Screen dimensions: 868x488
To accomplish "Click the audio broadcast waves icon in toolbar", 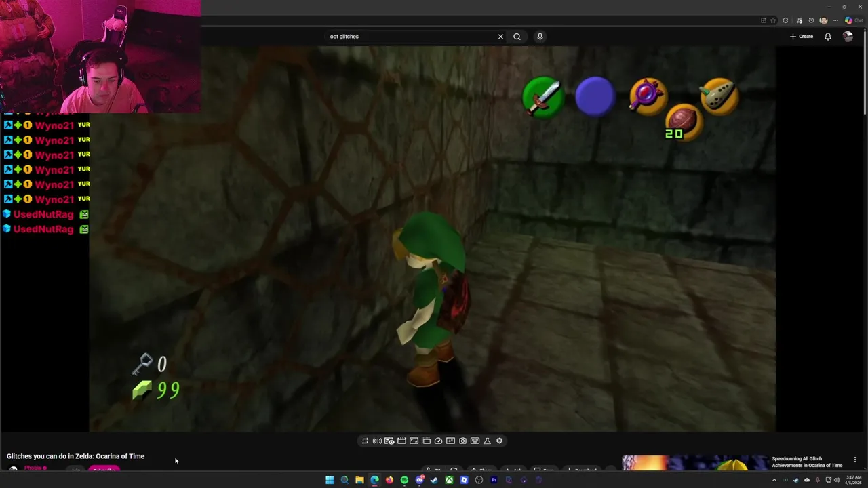I will pyautogui.click(x=377, y=441).
